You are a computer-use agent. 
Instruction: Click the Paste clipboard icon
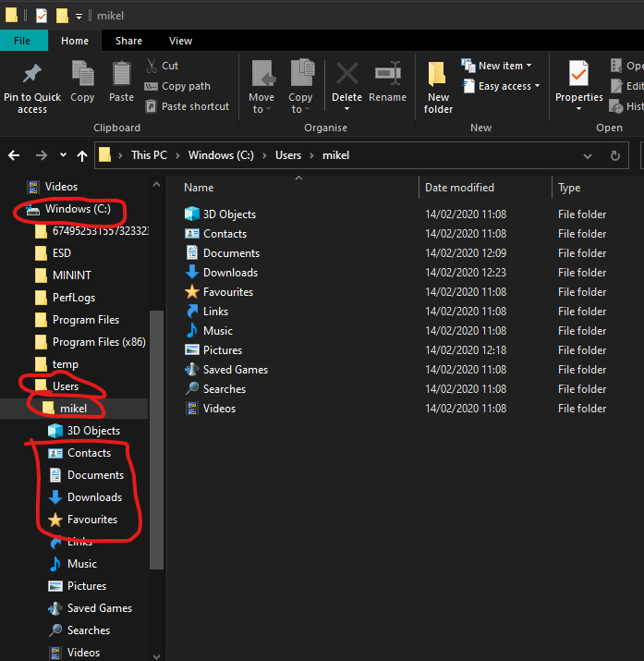click(121, 73)
